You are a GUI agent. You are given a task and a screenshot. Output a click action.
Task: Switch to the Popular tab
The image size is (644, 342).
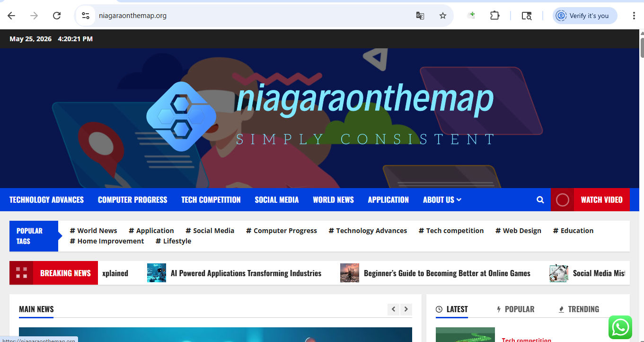coord(515,309)
